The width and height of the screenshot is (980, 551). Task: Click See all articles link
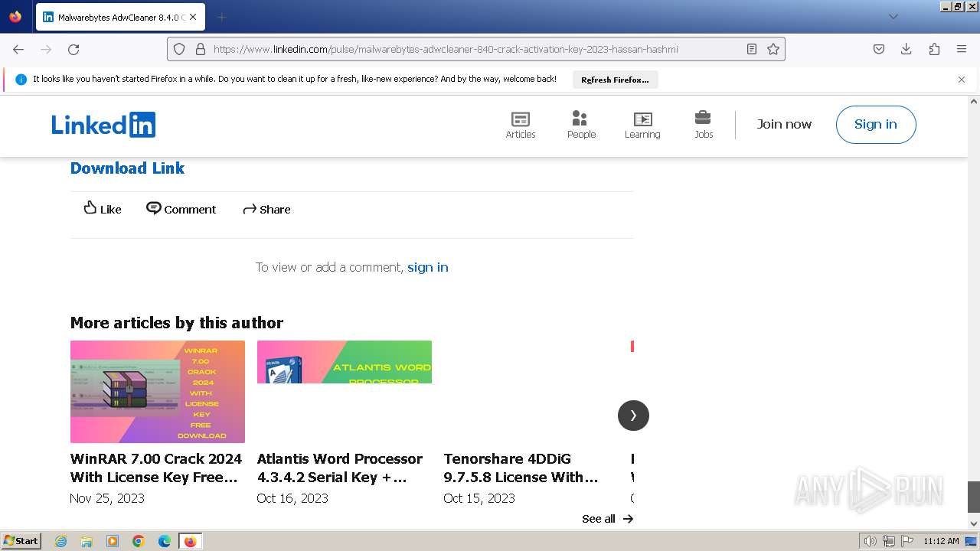(x=607, y=519)
